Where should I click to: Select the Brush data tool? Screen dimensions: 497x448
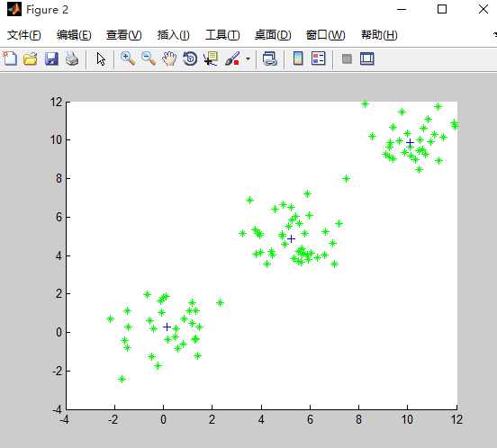coord(232,58)
